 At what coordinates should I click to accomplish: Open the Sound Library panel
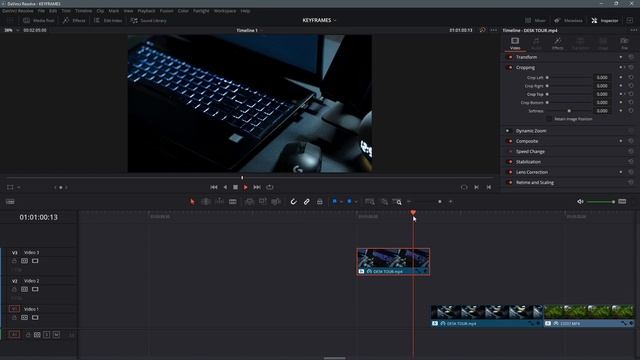[148, 20]
